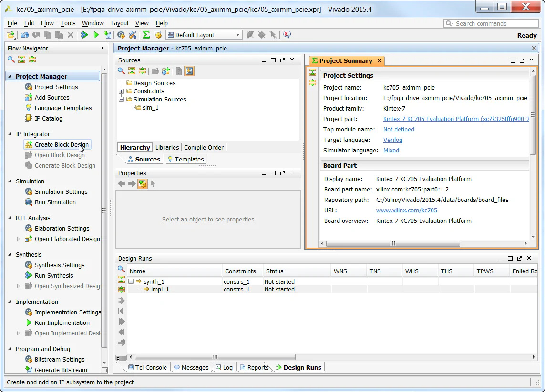Open the IP Catalog from Flow Navigator
This screenshot has width=545, height=392.
pyautogui.click(x=48, y=118)
